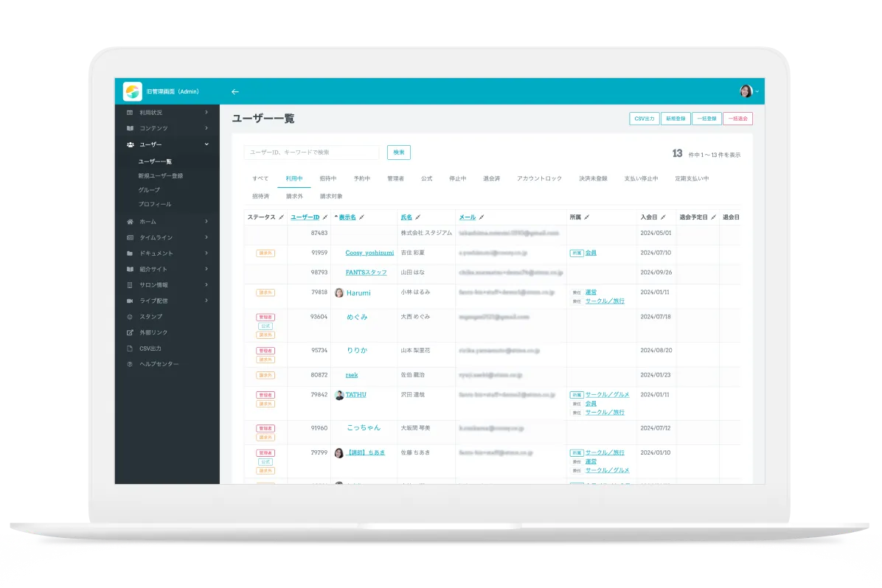882x588 pixels.
Task: Click the back arrow in the header
Action: (x=235, y=91)
